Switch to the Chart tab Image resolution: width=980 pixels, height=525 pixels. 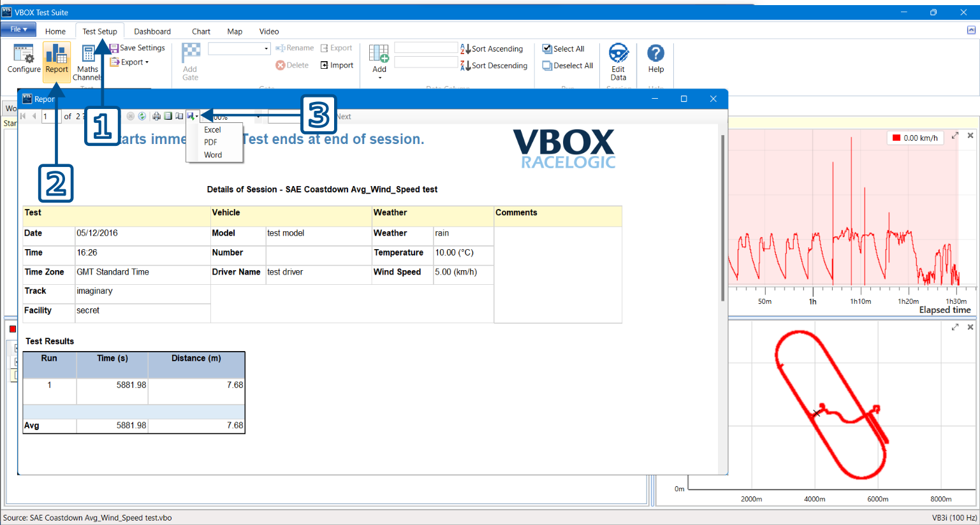click(201, 31)
